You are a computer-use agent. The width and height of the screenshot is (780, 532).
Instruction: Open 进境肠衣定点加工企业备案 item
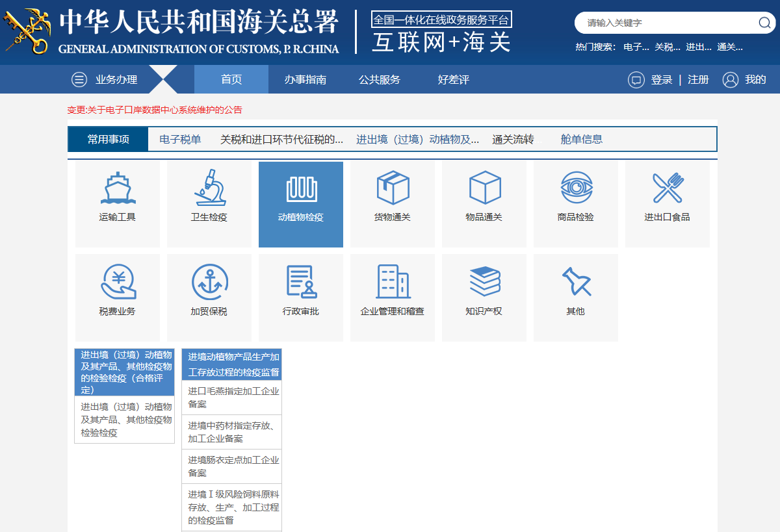(x=231, y=466)
